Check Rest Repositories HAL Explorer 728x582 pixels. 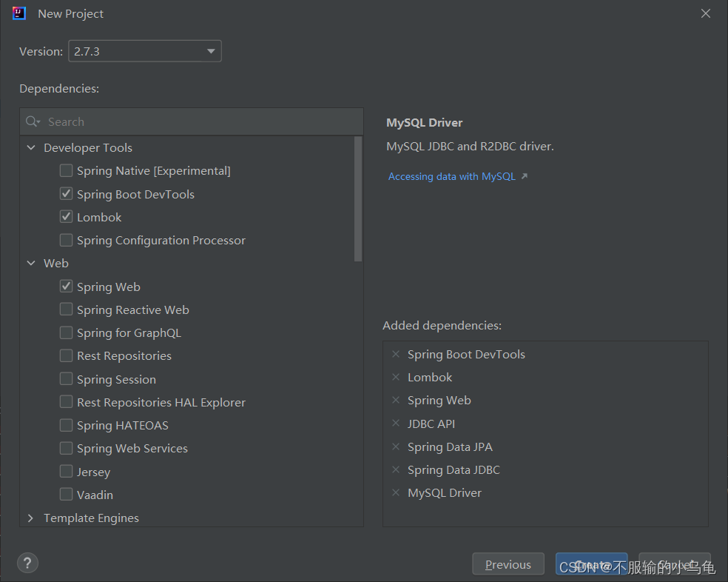(x=66, y=402)
